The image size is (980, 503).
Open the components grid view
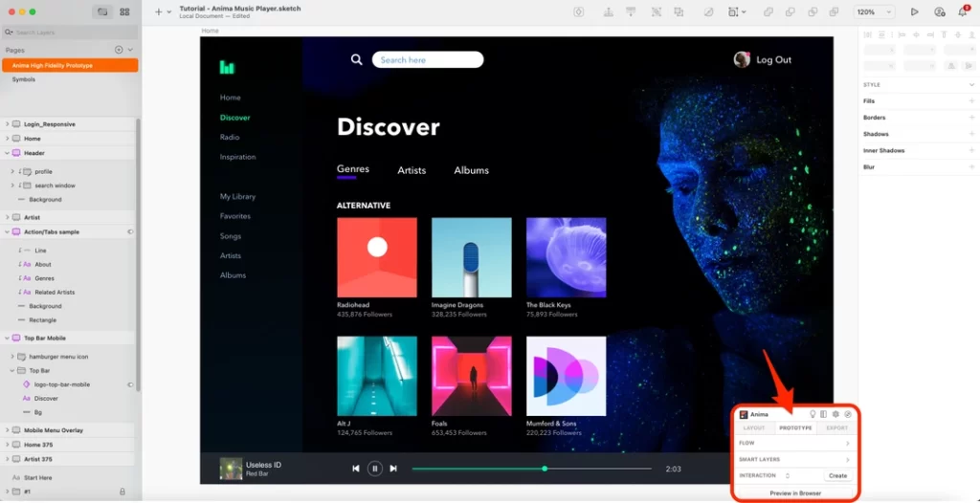(124, 11)
